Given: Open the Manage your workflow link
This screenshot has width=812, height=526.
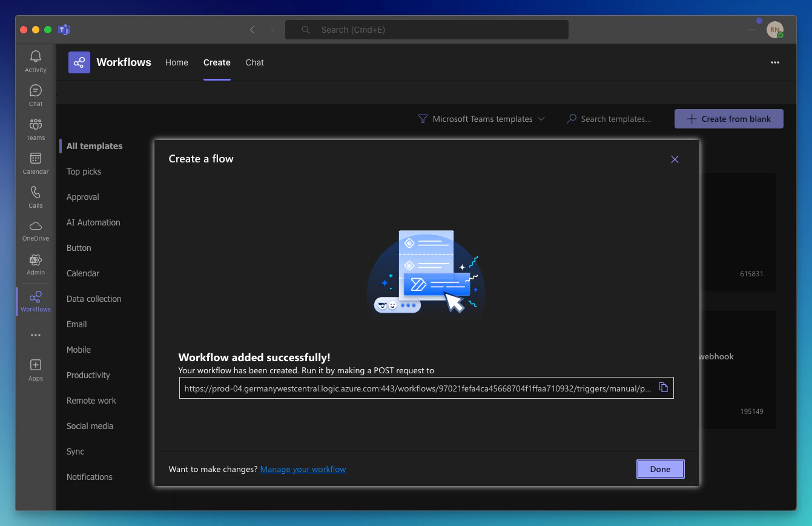Looking at the screenshot, I should coord(303,468).
